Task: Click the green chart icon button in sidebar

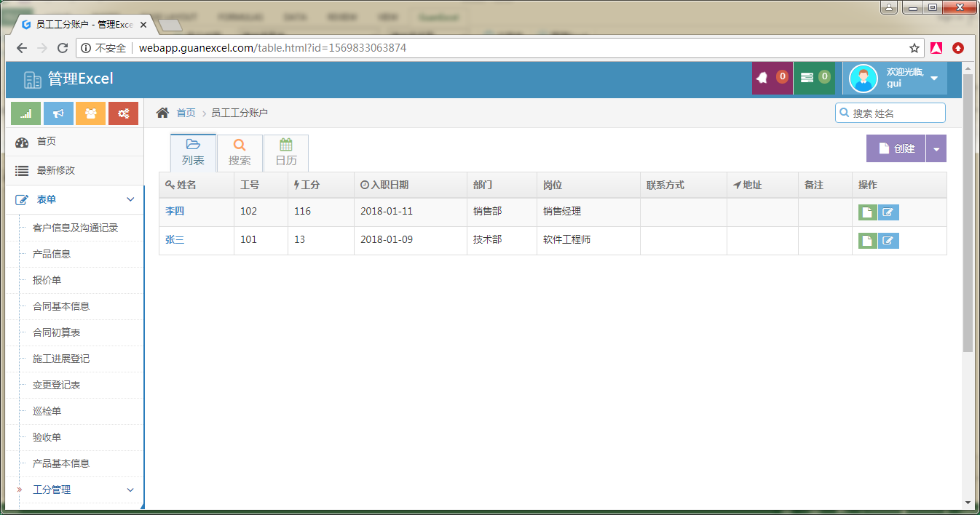Action: click(26, 113)
